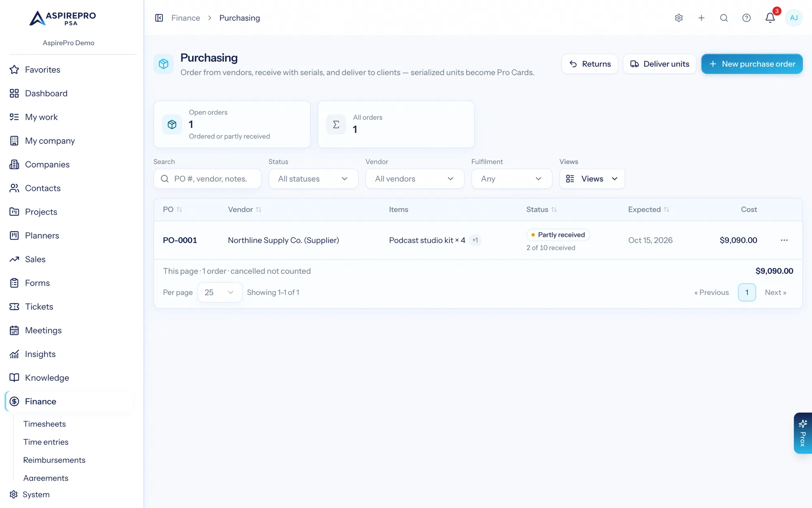The width and height of the screenshot is (812, 508).
Task: Create a New purchase order
Action: click(x=752, y=64)
